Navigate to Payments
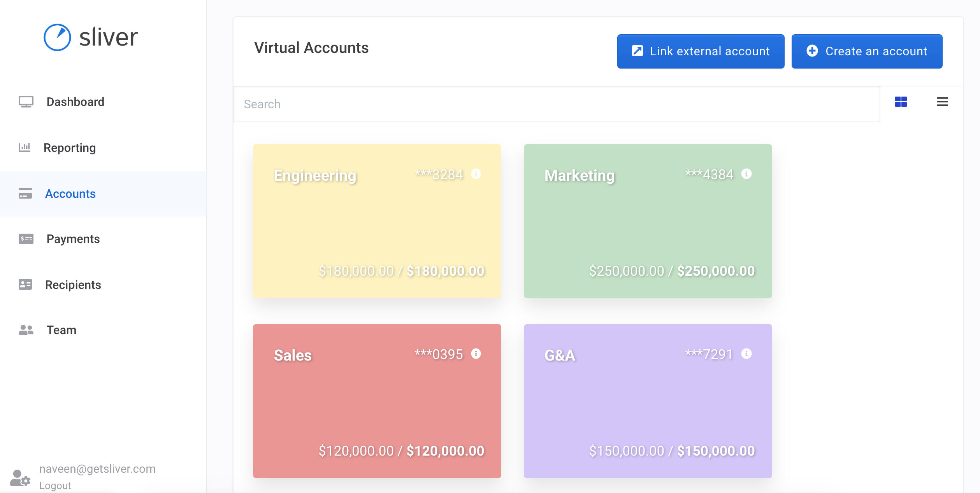Viewport: 980px width, 493px height. 73,239
